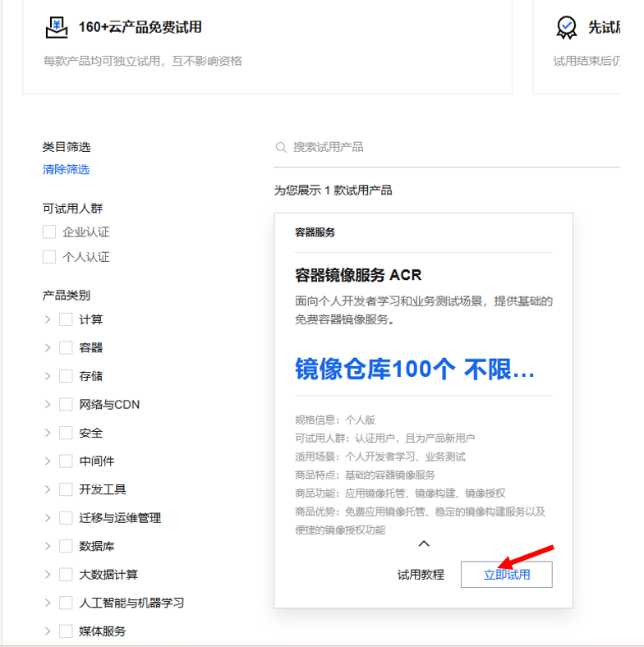This screenshot has width=644, height=647.
Task: Expand the 中间件 category arrow
Action: pos(48,461)
